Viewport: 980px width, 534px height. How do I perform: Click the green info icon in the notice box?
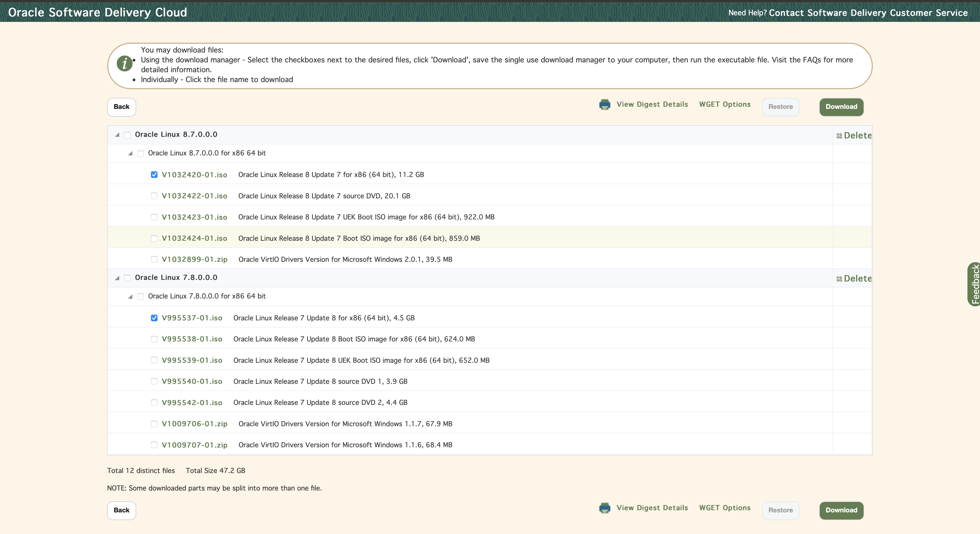124,63
